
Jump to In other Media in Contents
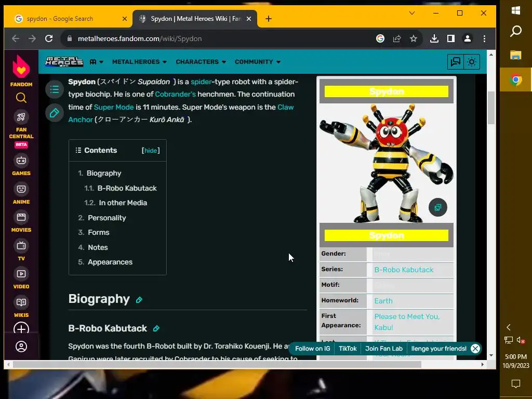123,203
